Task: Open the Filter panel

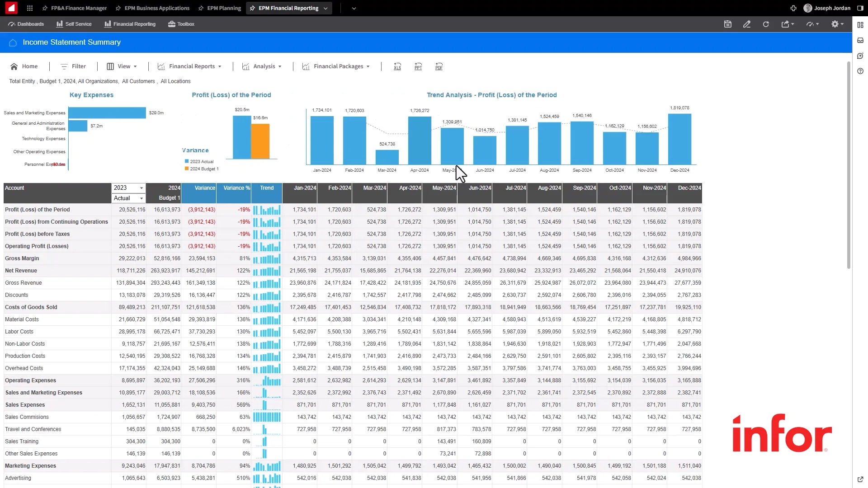Action: pyautogui.click(x=73, y=66)
